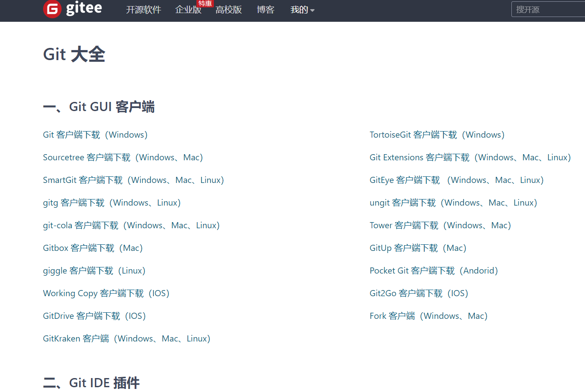Viewport: 585px width, 392px height.
Task: Open SmartGit 客户端下载 link
Action: pyautogui.click(x=133, y=180)
